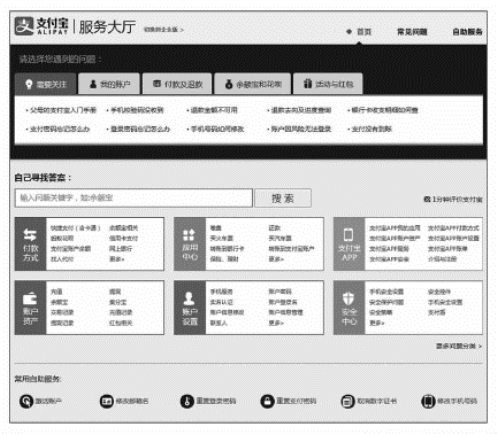Open 常见问题 in the top navigation
Viewport: 497px width, 434px height.
pyautogui.click(x=412, y=32)
